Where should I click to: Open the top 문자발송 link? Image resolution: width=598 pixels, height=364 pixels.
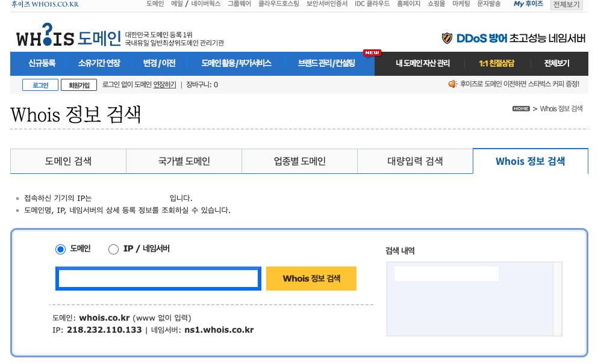tap(489, 4)
